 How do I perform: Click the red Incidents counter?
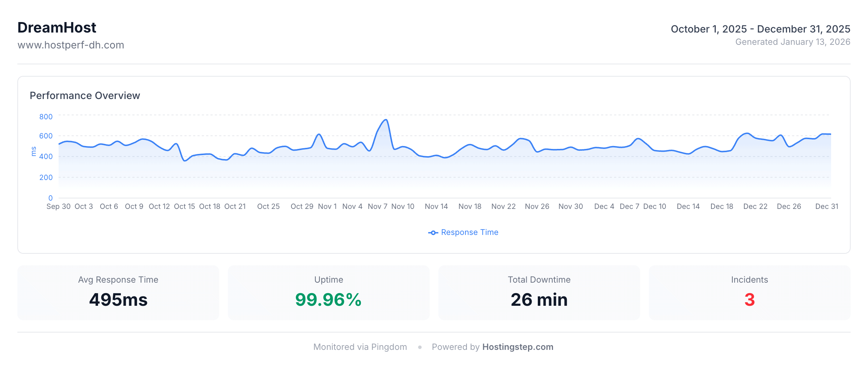click(x=750, y=300)
